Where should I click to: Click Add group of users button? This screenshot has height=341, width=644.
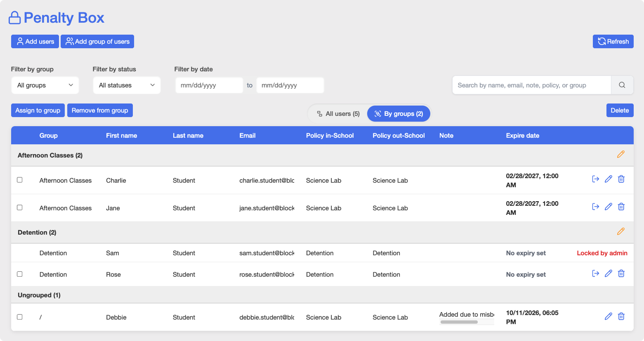(97, 42)
